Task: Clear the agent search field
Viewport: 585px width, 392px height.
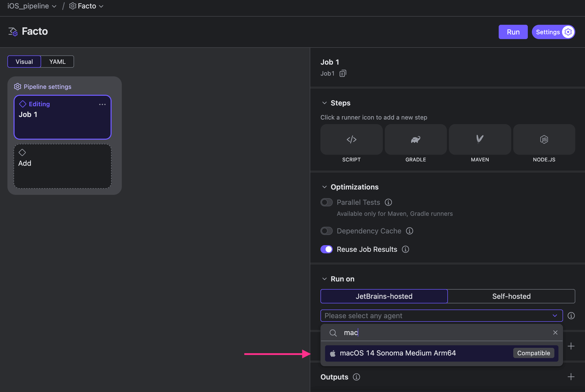Action: 555,332
